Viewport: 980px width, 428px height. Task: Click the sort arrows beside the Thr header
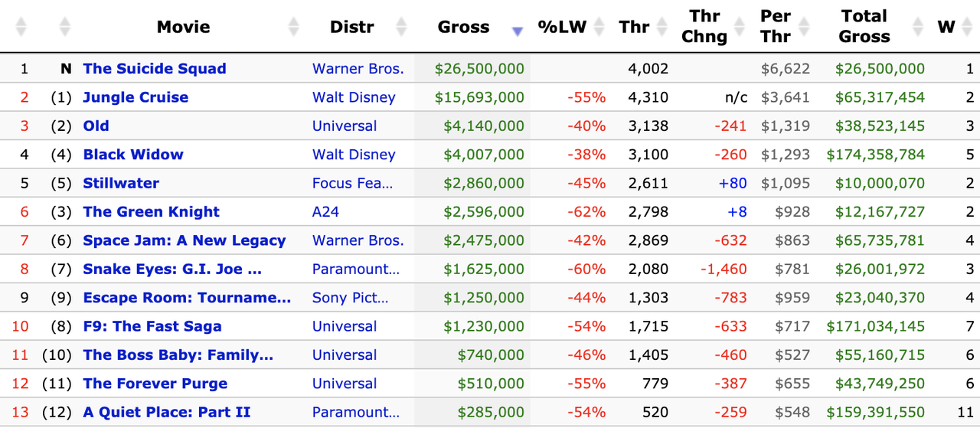click(x=663, y=27)
